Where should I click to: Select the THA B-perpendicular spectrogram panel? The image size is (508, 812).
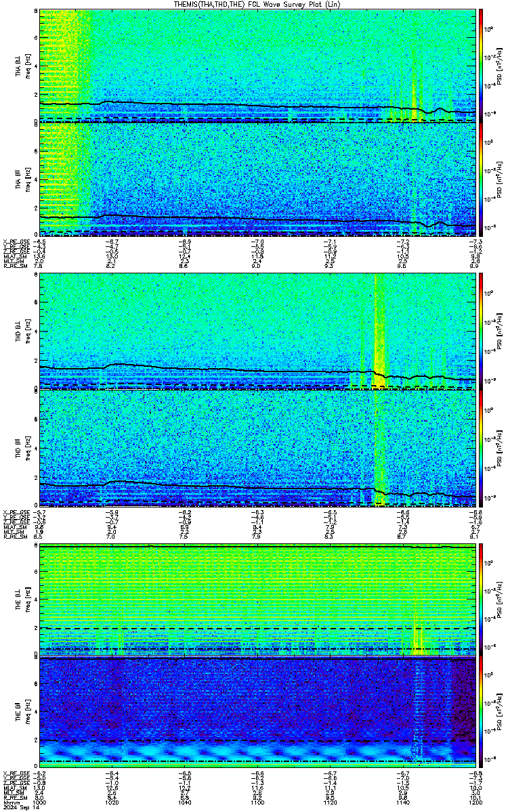click(x=258, y=66)
